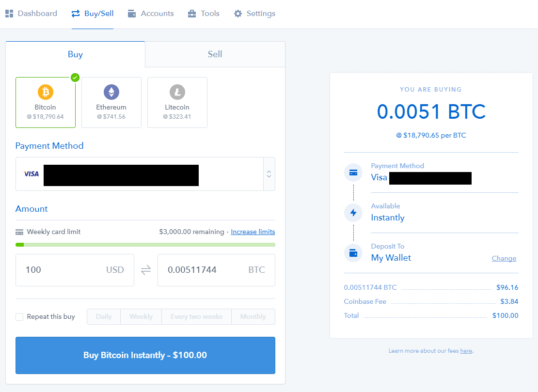The width and height of the screenshot is (538, 392).
Task: Click the Change deposit destination link
Action: pyautogui.click(x=504, y=258)
